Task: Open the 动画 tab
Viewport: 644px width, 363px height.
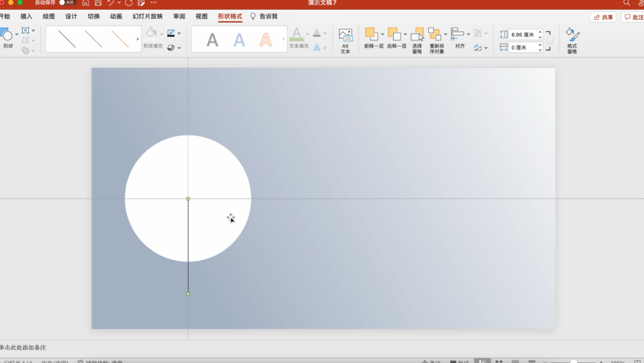Action: 116,17
